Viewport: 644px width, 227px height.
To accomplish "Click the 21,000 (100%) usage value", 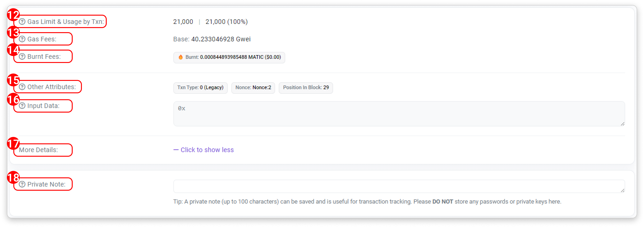I will coord(227,22).
